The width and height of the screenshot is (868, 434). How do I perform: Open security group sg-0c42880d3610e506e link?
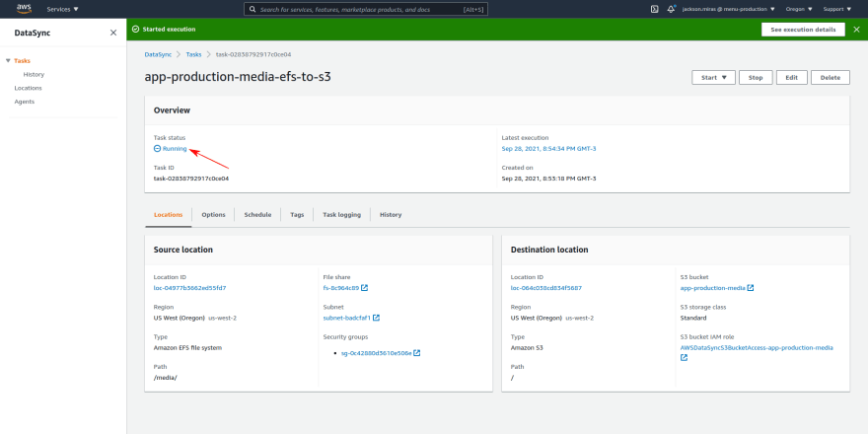pos(377,353)
